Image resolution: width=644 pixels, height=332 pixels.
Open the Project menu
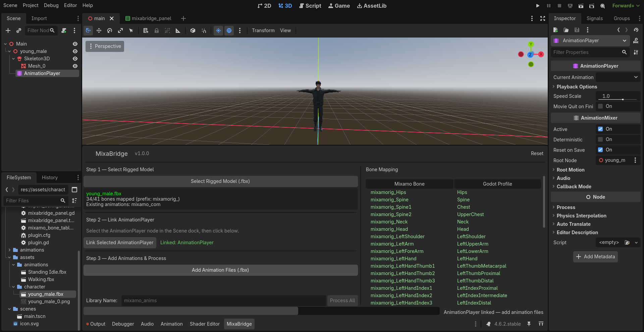(x=31, y=5)
